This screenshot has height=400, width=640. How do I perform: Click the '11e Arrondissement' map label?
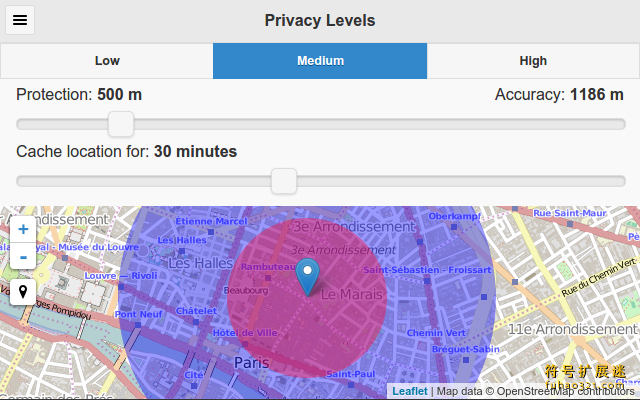pos(572,329)
